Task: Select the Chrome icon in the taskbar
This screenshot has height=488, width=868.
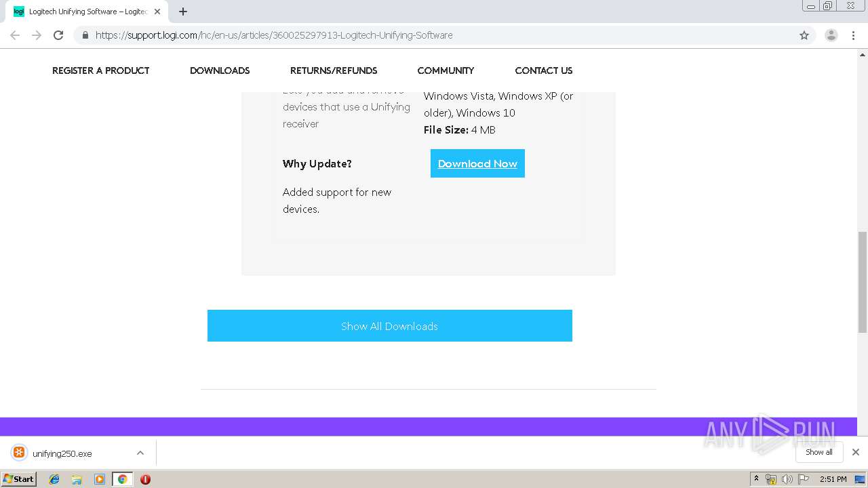Action: click(x=122, y=479)
